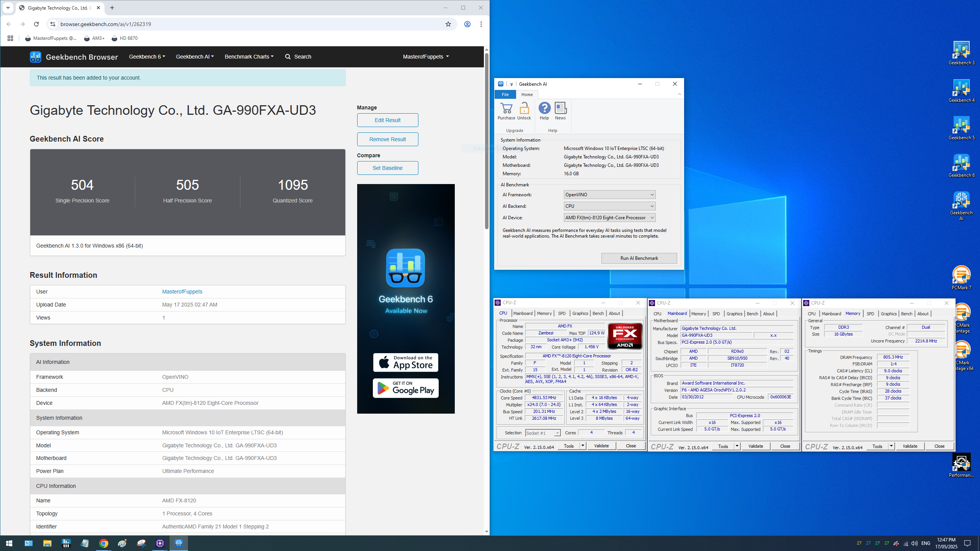
Task: Click the Windows Start button
Action: (9, 543)
